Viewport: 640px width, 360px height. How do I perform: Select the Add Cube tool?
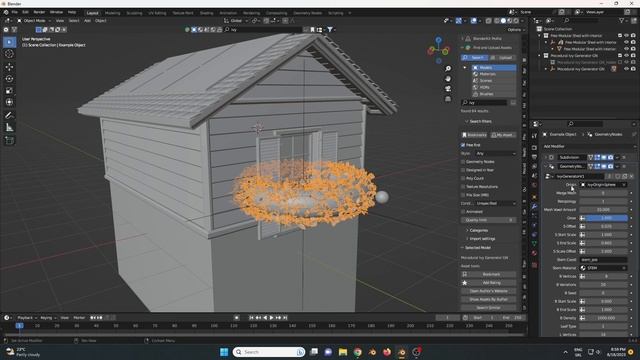click(x=9, y=141)
